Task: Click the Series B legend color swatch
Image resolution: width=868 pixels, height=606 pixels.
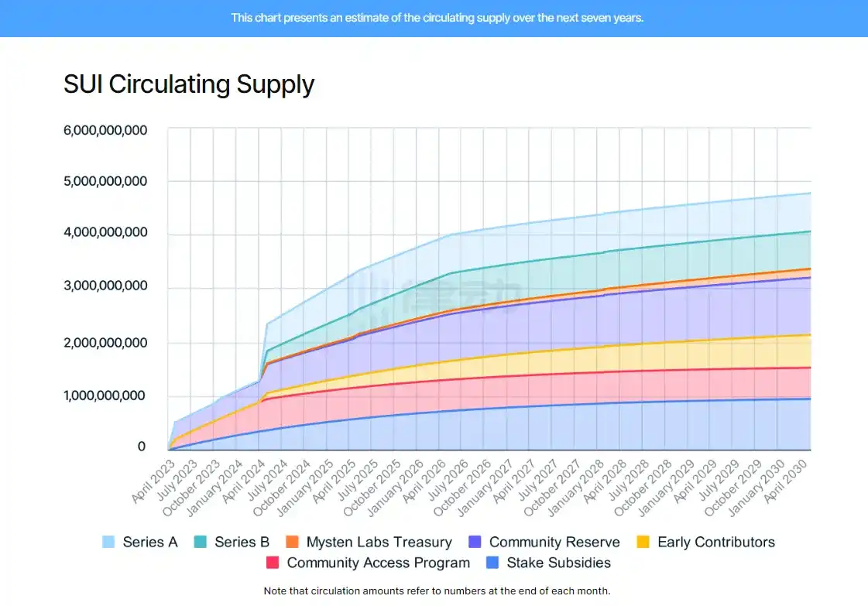Action: [201, 543]
